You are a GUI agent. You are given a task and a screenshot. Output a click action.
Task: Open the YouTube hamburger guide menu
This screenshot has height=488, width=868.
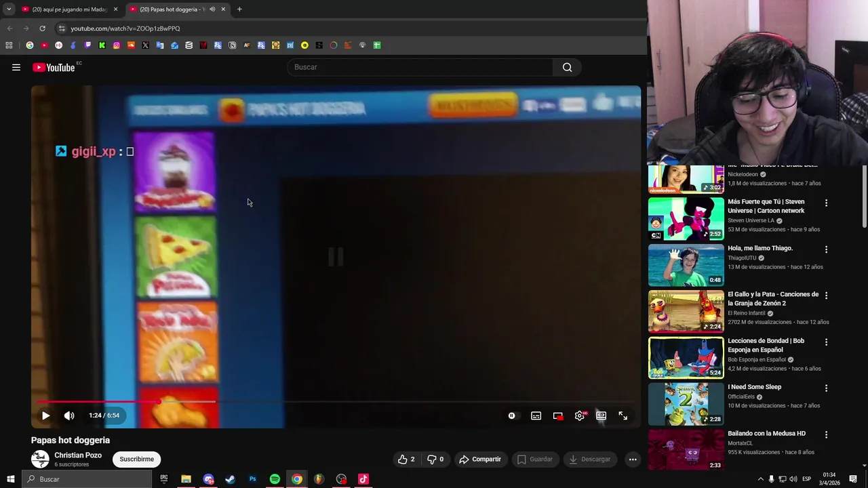point(16,67)
